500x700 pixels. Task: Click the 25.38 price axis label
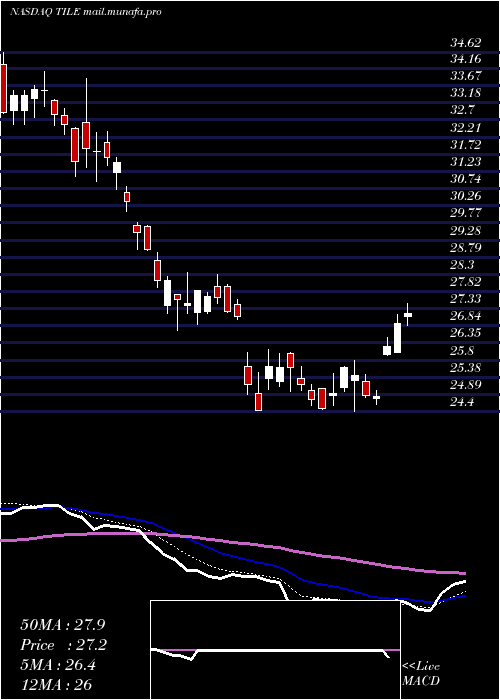point(466,368)
